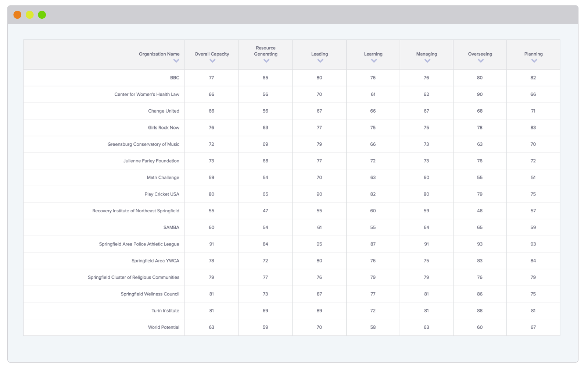Click Greensburg Conservatory's Leading value 79
This screenshot has height=368, width=588.
[x=319, y=144]
